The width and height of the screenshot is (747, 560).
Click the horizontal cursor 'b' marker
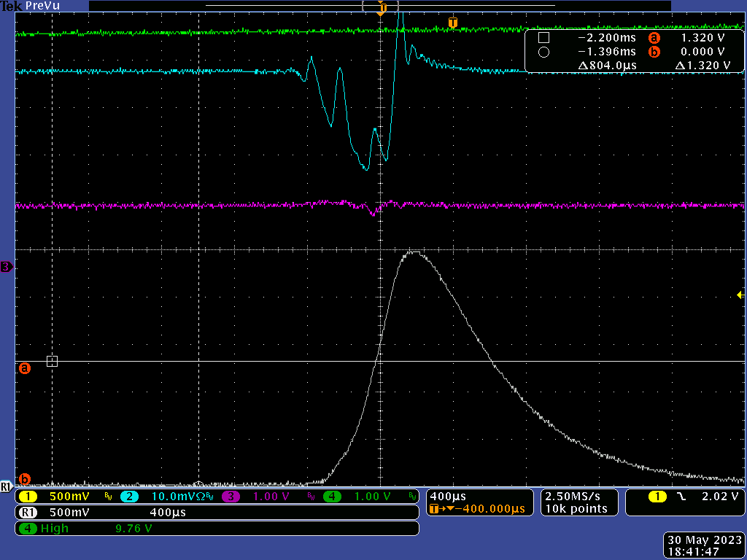coord(24,479)
